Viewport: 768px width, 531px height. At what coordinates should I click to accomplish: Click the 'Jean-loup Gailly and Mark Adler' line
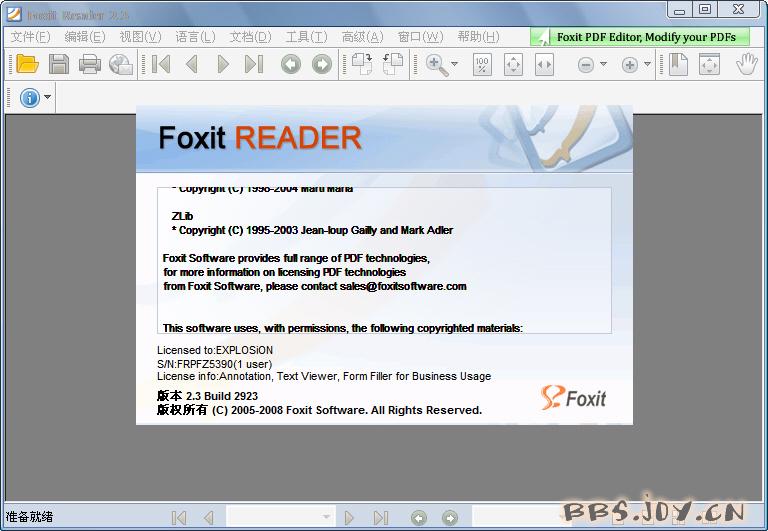[x=312, y=230]
